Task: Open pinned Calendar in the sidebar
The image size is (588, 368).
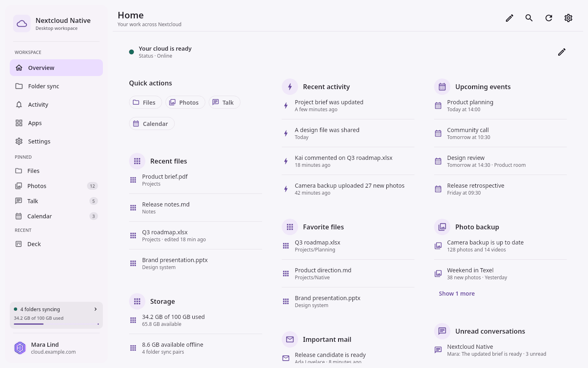Action: [x=56, y=216]
